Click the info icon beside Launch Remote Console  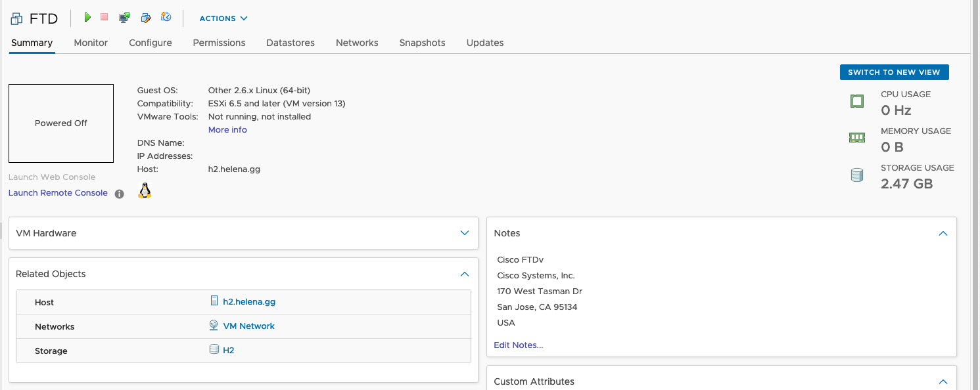pos(119,194)
